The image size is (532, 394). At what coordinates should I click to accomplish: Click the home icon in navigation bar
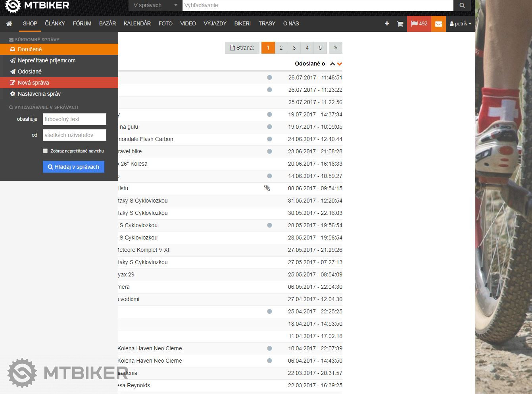tap(9, 24)
